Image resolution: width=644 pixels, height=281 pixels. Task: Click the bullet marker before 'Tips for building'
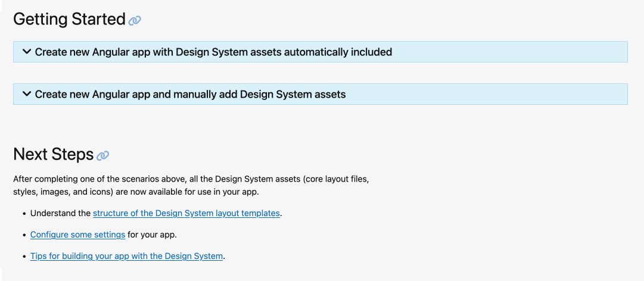tap(24, 257)
